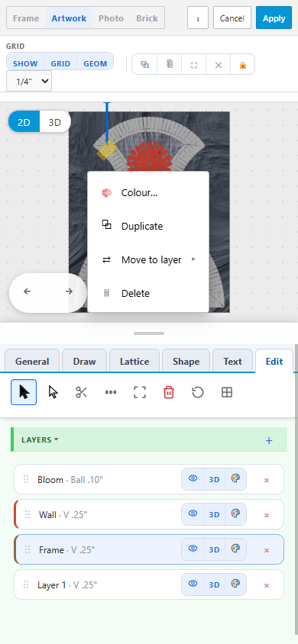Open colour palette for Frame layer
The height and width of the screenshot is (644, 298).
tap(235, 549)
